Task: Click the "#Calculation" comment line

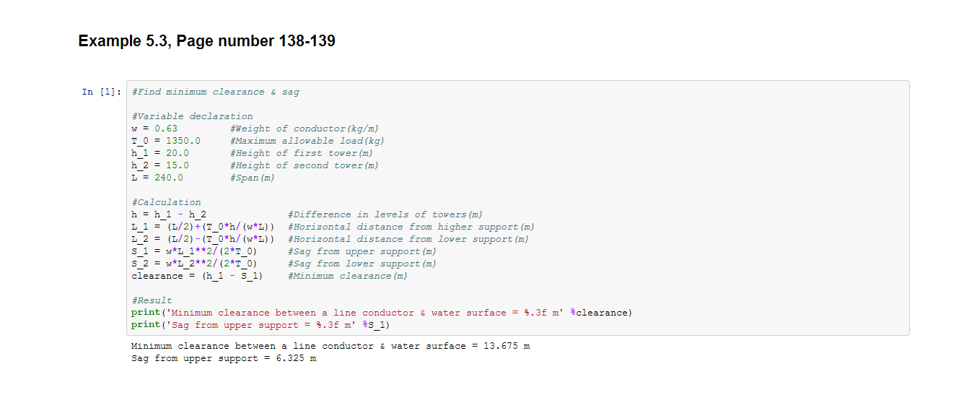Action: click(x=166, y=202)
